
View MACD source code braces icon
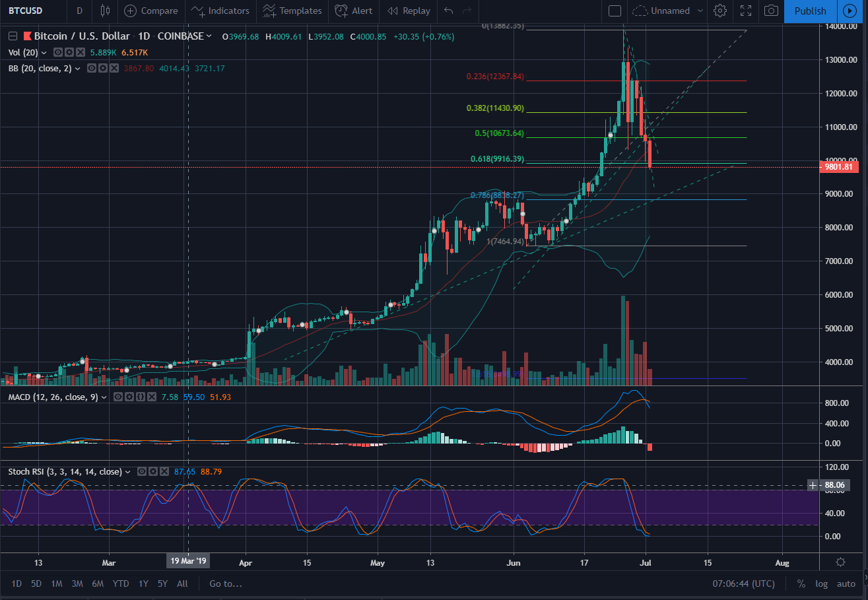point(140,397)
